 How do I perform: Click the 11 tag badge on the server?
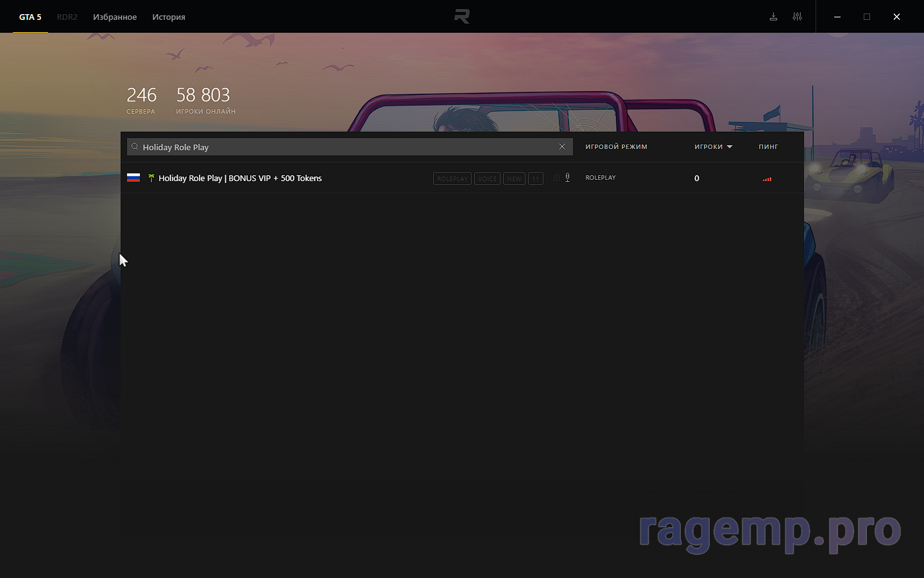click(x=536, y=179)
